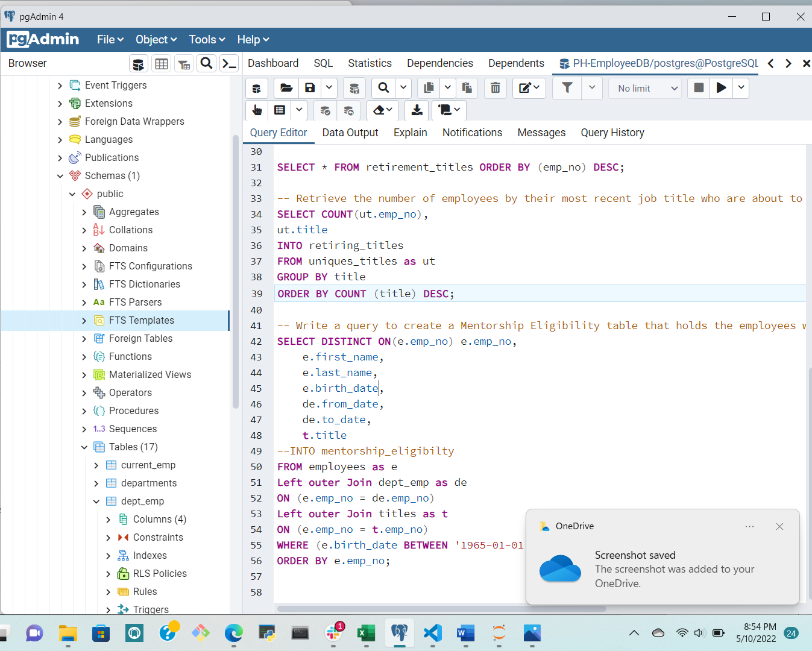Rollback the transaction icon
The width and height of the screenshot is (812, 651).
tap(349, 110)
